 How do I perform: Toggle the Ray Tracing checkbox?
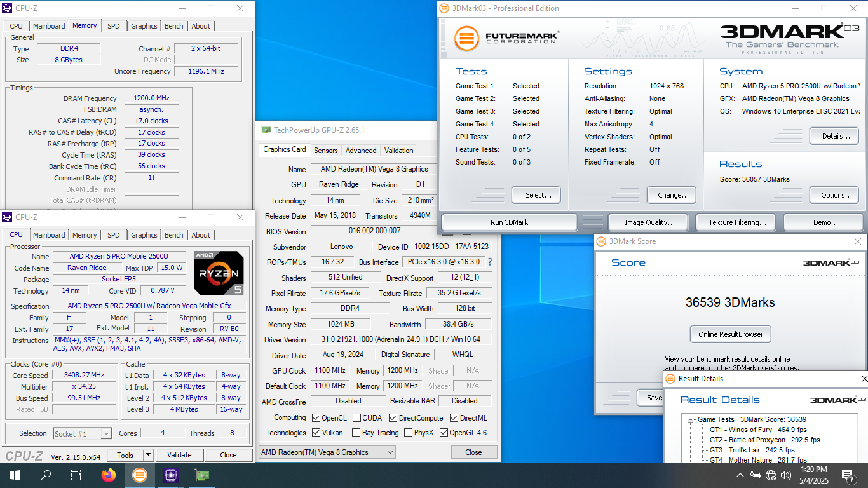(356, 433)
